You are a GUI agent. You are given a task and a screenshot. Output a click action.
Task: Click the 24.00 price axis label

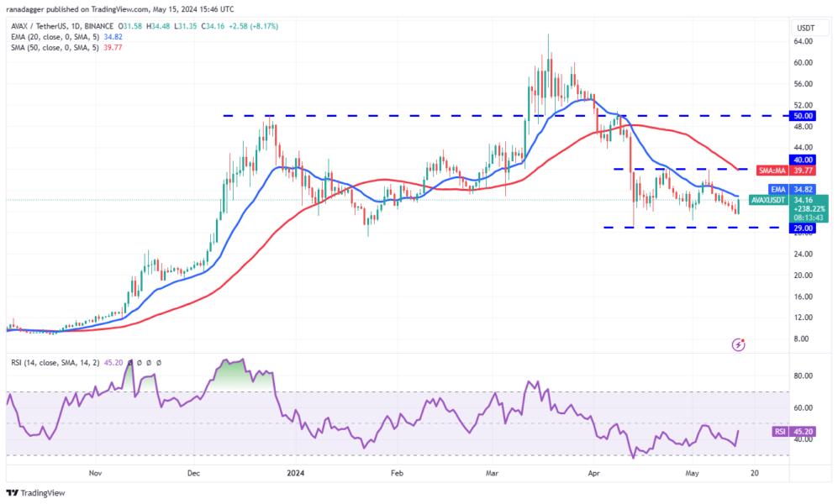(x=804, y=254)
